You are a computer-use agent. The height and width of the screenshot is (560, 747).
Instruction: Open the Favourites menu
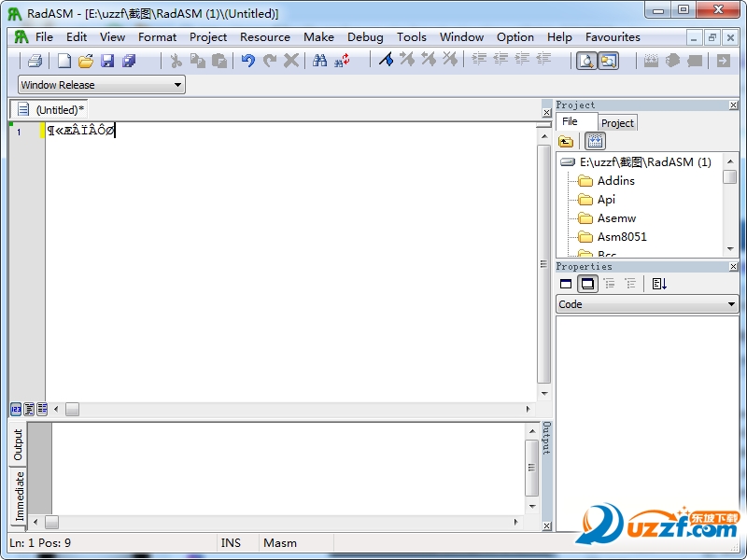pos(613,37)
